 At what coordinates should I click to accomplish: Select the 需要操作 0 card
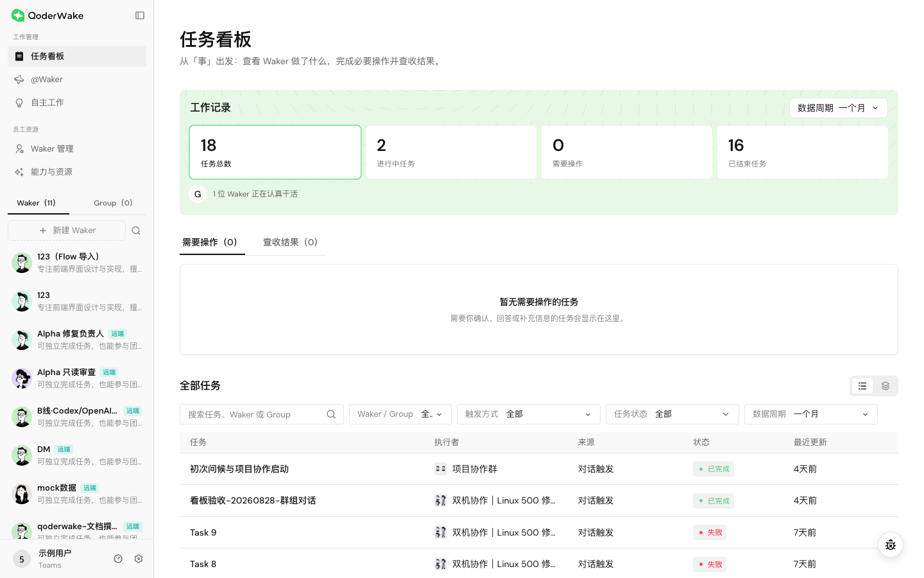[x=627, y=152]
